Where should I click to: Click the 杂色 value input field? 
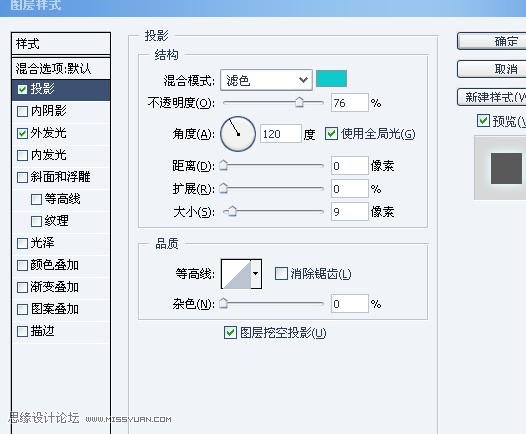350,304
